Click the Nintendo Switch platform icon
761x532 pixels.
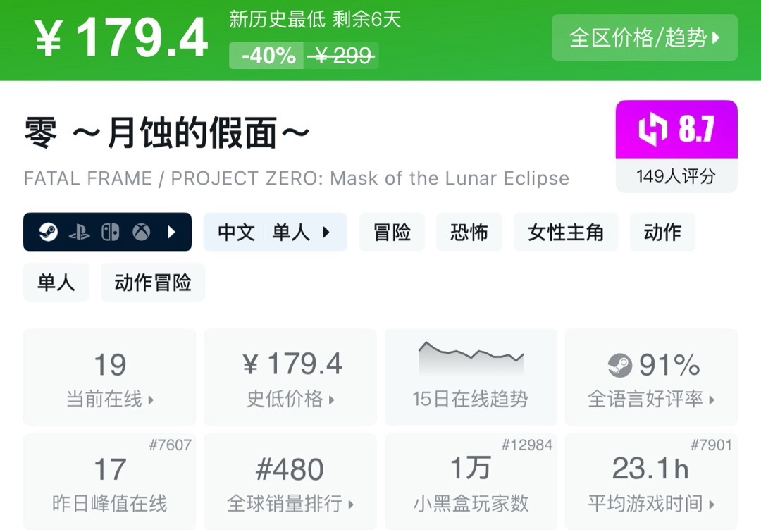click(x=110, y=232)
